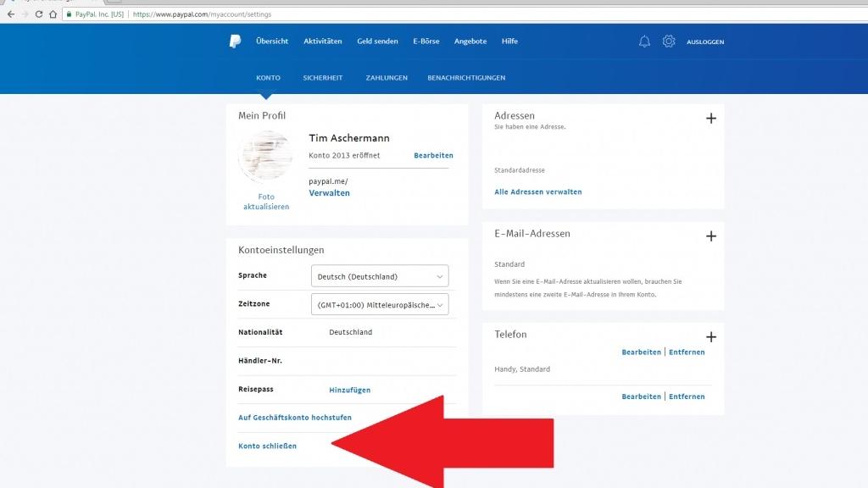
Task: Open the settings gear icon
Action: (x=669, y=41)
